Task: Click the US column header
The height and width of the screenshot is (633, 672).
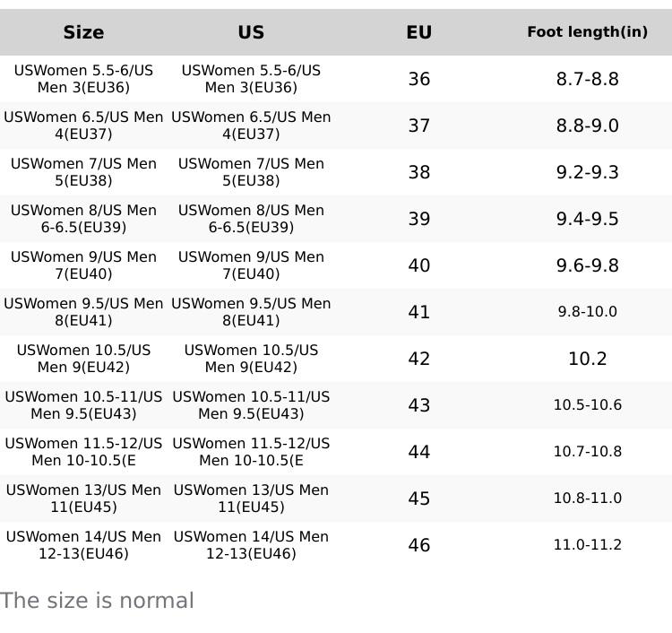Action: pos(251,32)
